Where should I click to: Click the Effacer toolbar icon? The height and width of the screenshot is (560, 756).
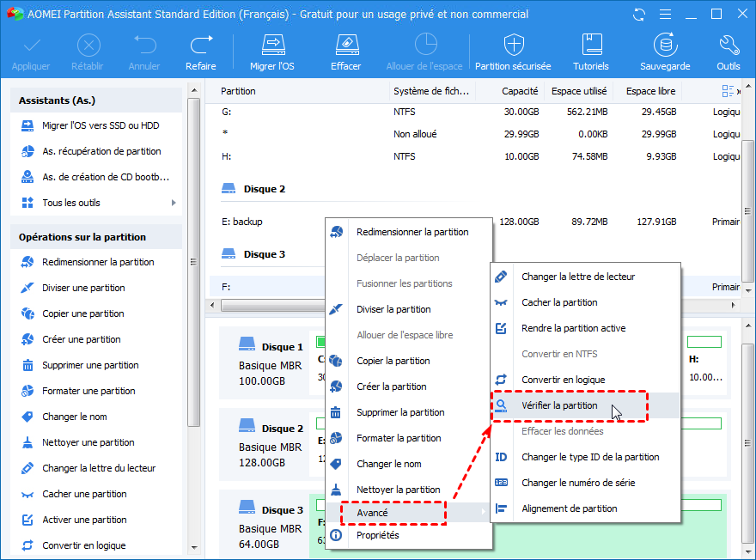point(347,46)
